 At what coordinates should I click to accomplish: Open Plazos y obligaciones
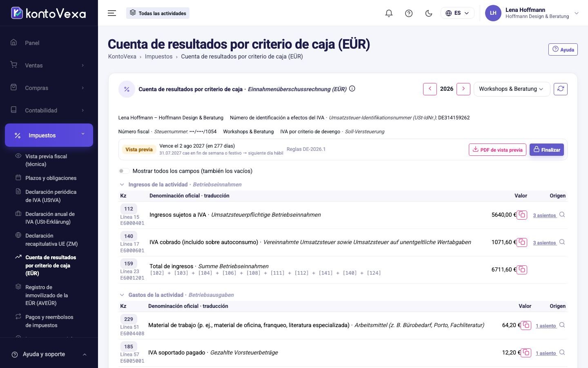[51, 178]
